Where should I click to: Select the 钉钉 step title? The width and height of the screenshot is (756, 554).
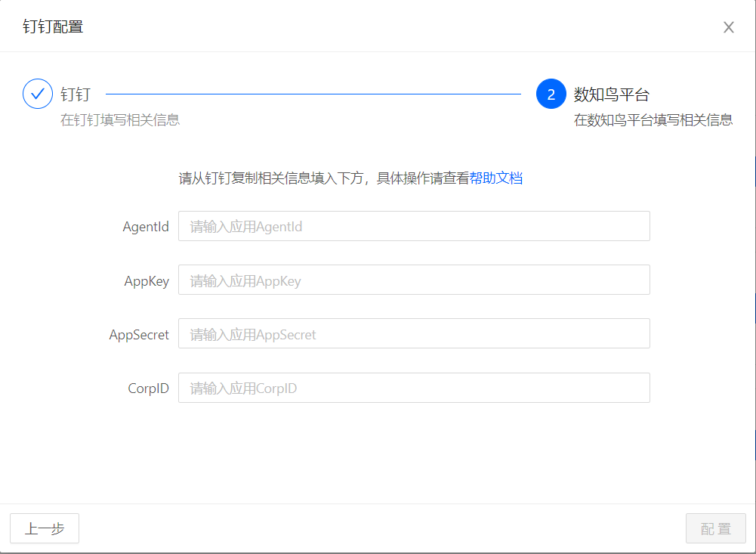76,94
